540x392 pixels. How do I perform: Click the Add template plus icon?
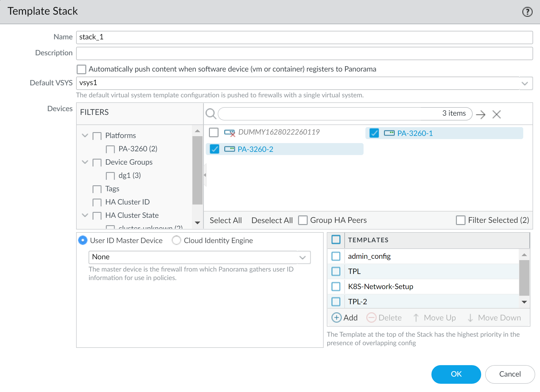tap(336, 318)
